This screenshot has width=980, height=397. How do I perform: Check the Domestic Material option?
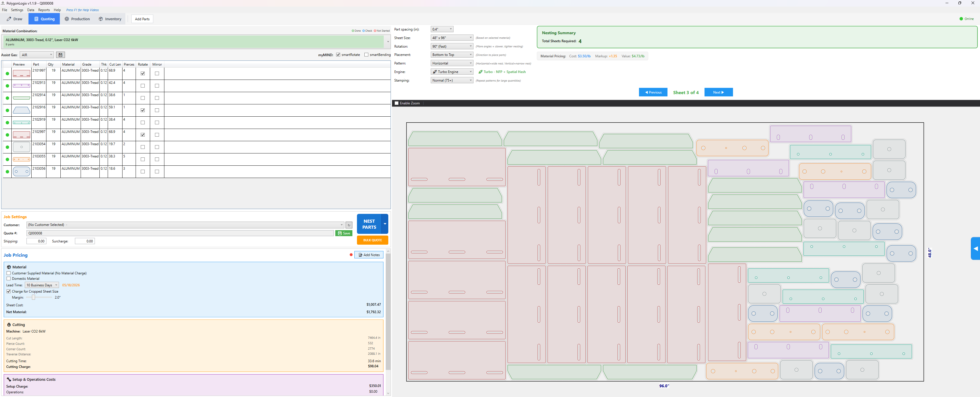pos(8,279)
